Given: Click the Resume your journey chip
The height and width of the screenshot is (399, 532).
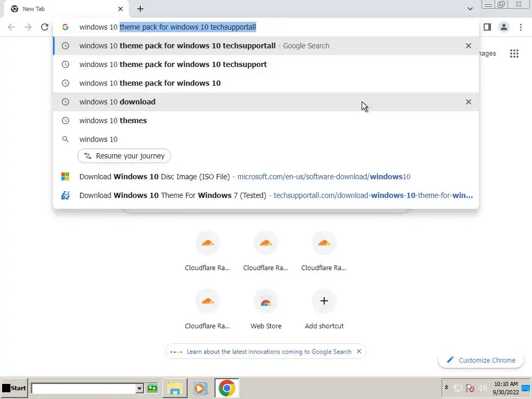Looking at the screenshot, I should tap(124, 156).
